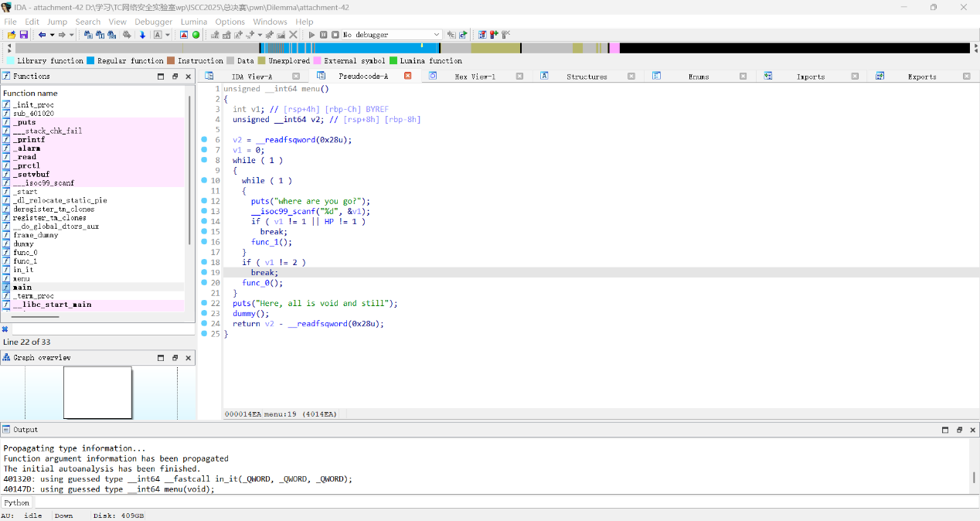
Task: Maximize the Graph overview panel
Action: tap(161, 358)
